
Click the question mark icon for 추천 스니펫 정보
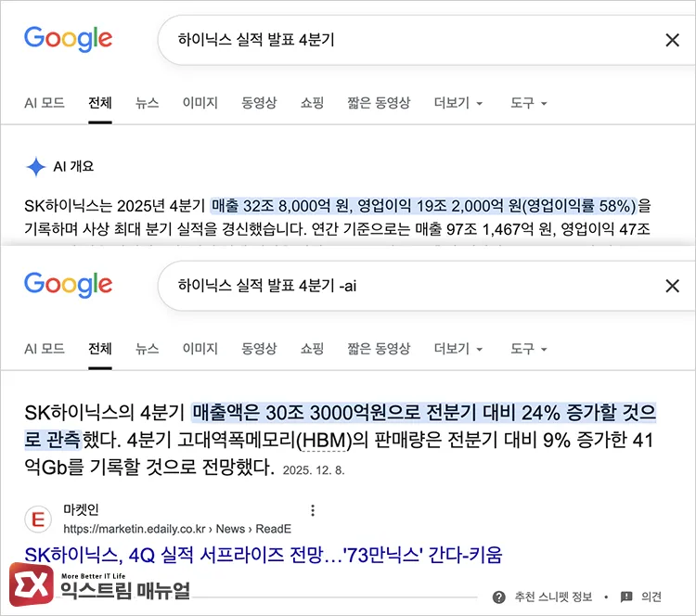(499, 597)
